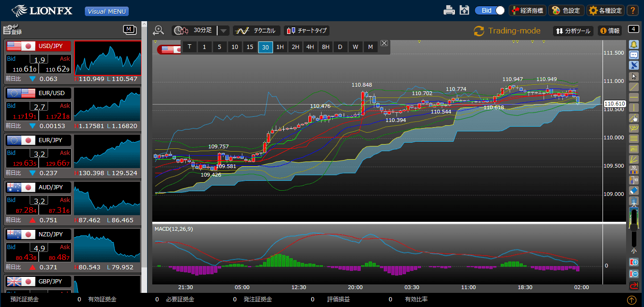644x307 pixels.
Task: Open the USD/JPY mini chart thumbnail
Action: coord(107,57)
